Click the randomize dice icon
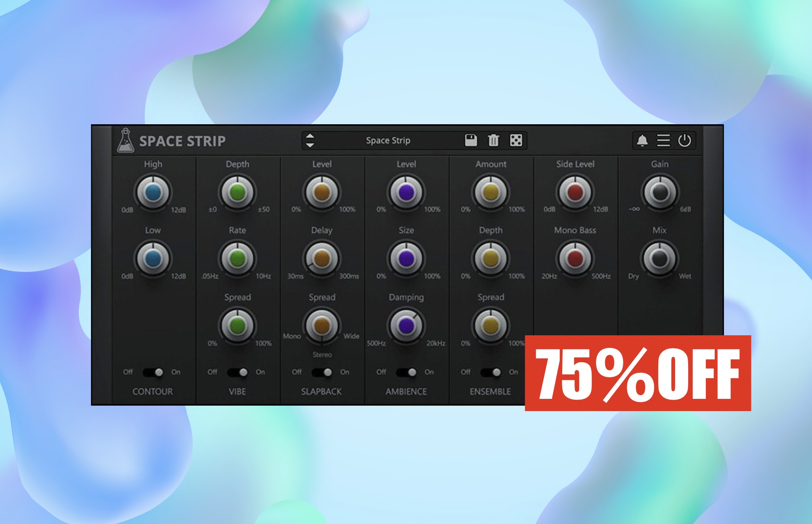The image size is (812, 524). coord(516,140)
